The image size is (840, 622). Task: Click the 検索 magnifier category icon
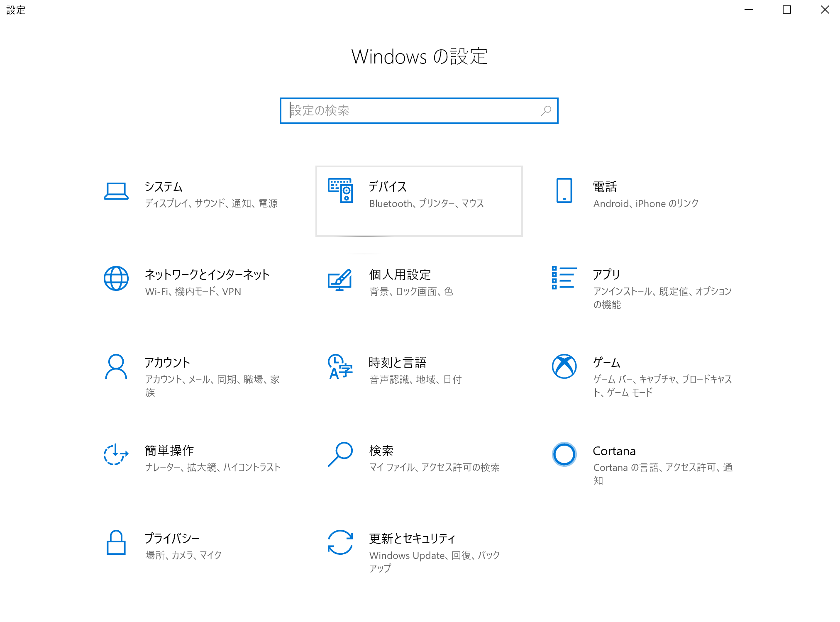(340, 454)
